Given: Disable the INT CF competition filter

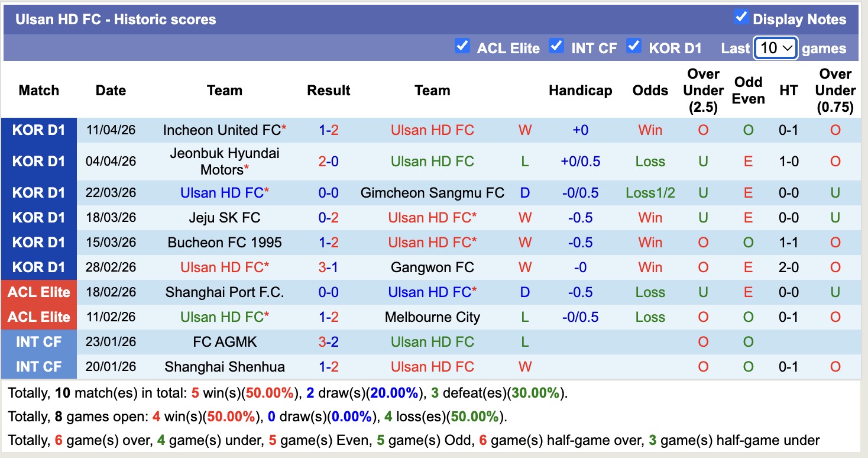Looking at the screenshot, I should pos(556,46).
